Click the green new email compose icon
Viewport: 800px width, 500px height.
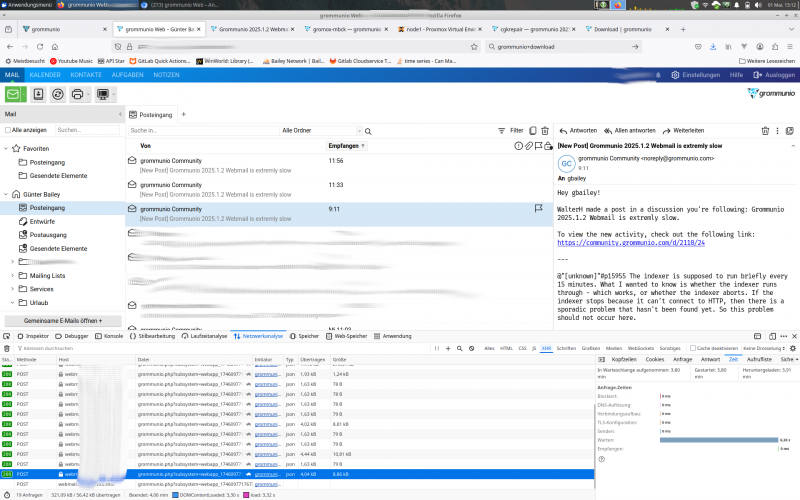click(15, 94)
